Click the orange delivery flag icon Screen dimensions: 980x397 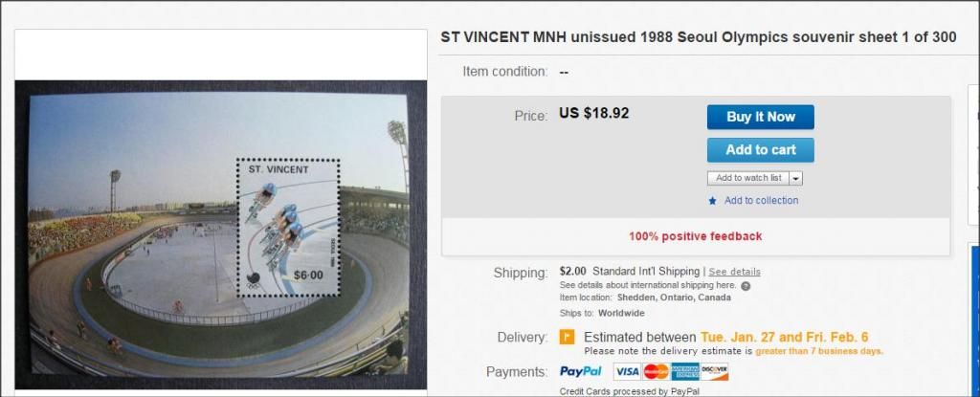567,337
